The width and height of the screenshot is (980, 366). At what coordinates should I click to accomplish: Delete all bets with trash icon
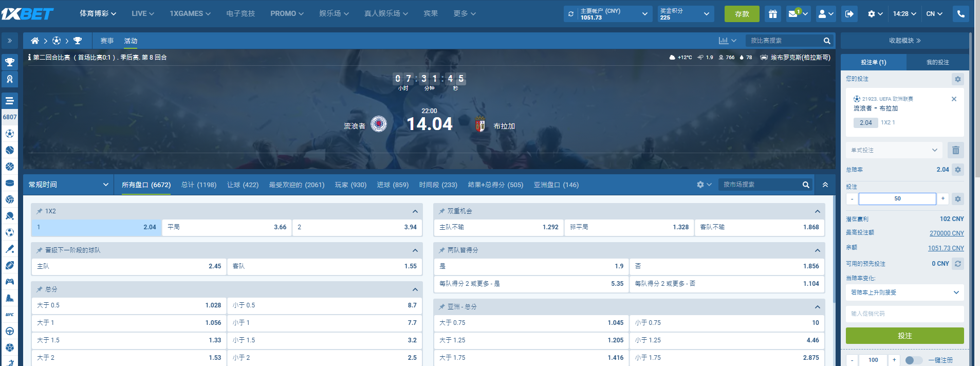tap(955, 150)
